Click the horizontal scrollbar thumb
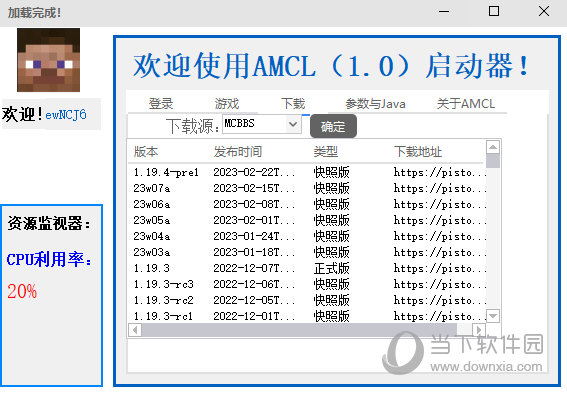The image size is (567, 396). [299, 330]
